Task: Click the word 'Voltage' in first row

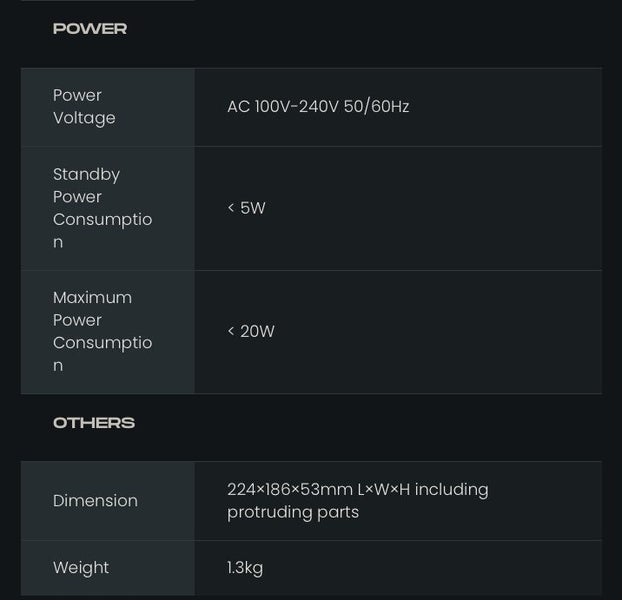Action: (x=84, y=118)
